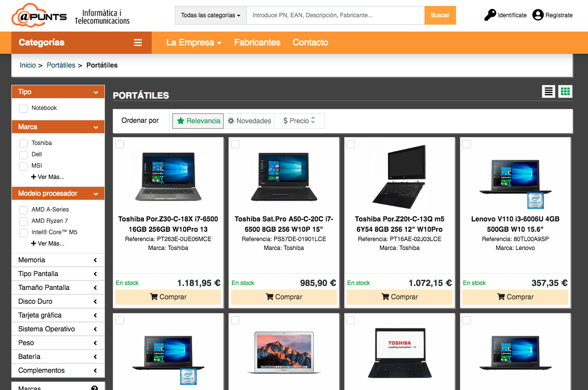Click the key icon next to Identifícate
Image resolution: width=588 pixels, height=390 pixels.
pos(490,15)
